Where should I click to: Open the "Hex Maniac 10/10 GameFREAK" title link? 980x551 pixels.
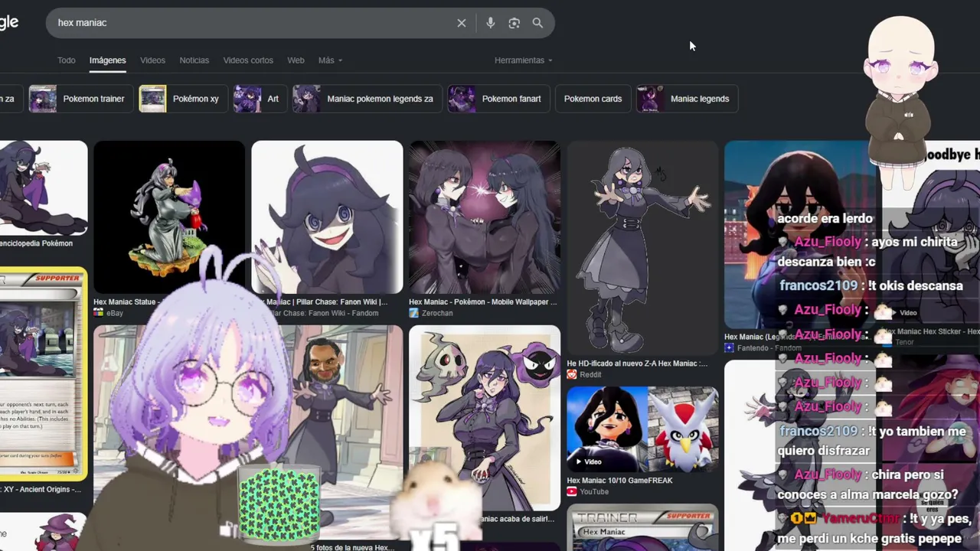click(619, 481)
